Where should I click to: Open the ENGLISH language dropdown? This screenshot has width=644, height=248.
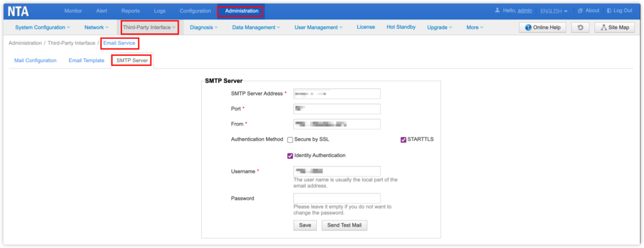[553, 11]
